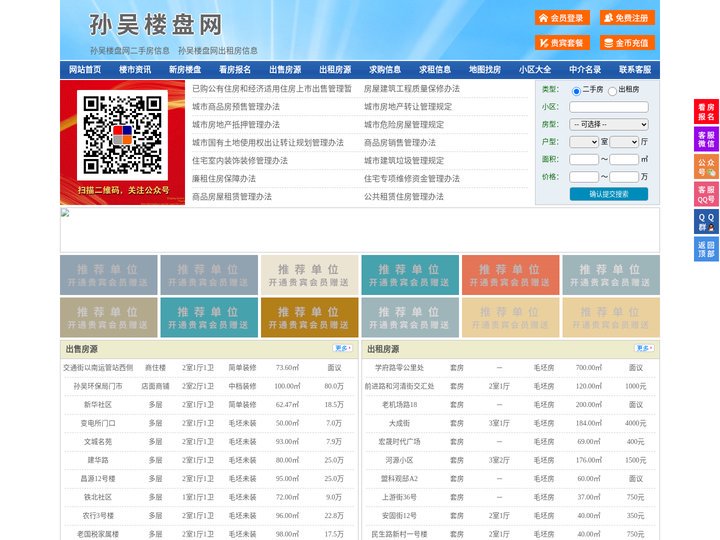Open sale listing 昌源12号楼
The height and width of the screenshot is (540, 720).
tap(98, 478)
